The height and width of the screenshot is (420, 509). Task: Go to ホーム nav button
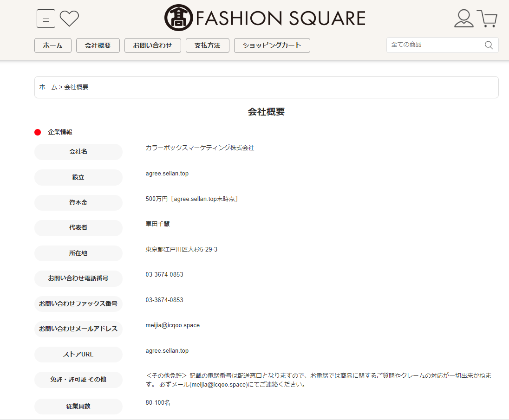click(x=53, y=45)
